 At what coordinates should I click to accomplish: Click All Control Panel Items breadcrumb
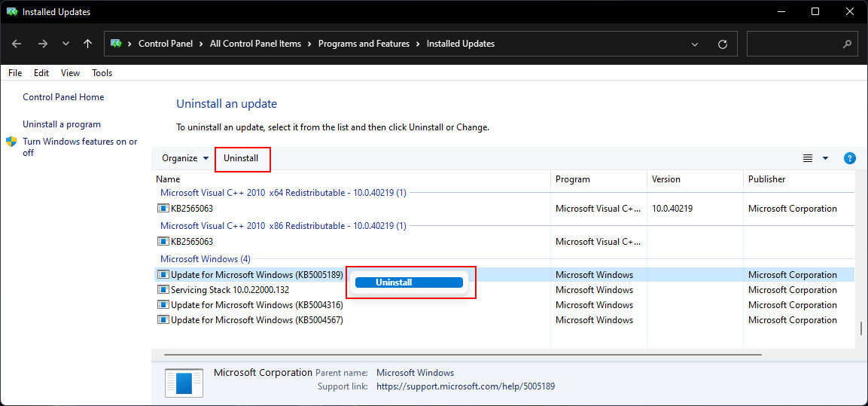coord(256,44)
